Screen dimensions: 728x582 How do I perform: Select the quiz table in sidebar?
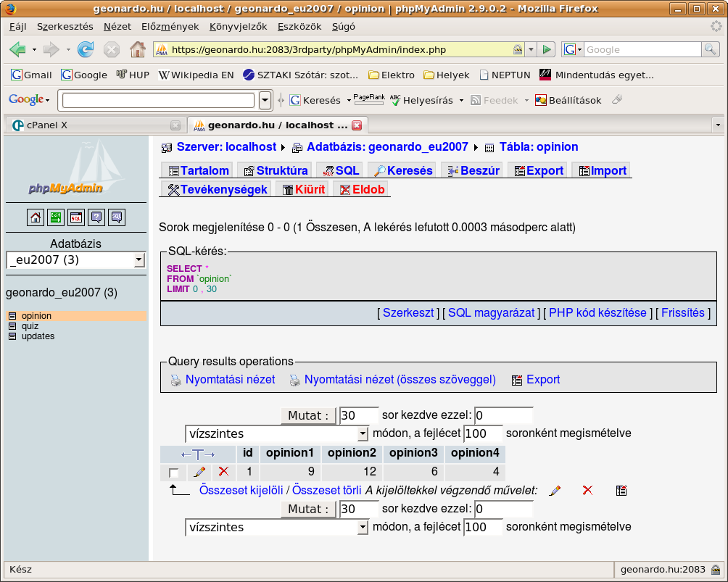[30, 326]
